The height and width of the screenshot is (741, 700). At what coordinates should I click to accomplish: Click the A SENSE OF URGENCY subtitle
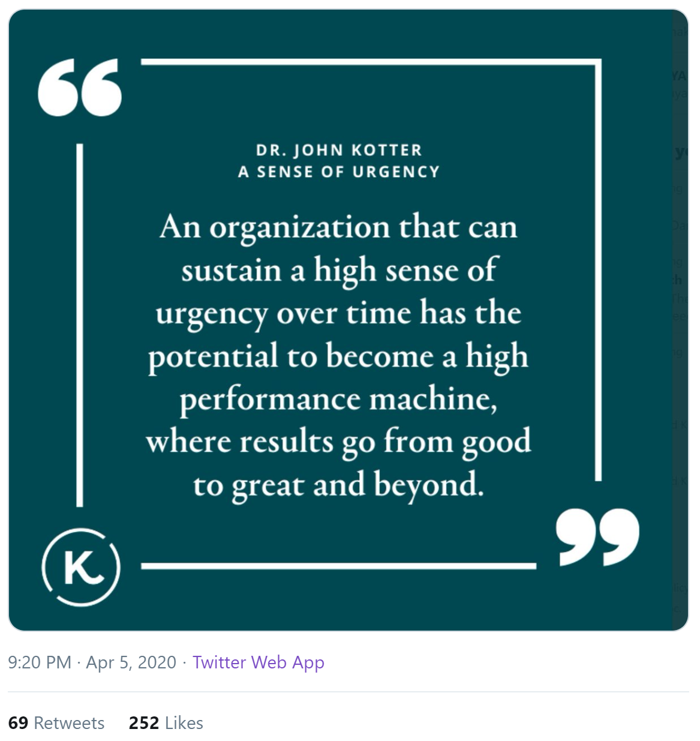pos(339,172)
